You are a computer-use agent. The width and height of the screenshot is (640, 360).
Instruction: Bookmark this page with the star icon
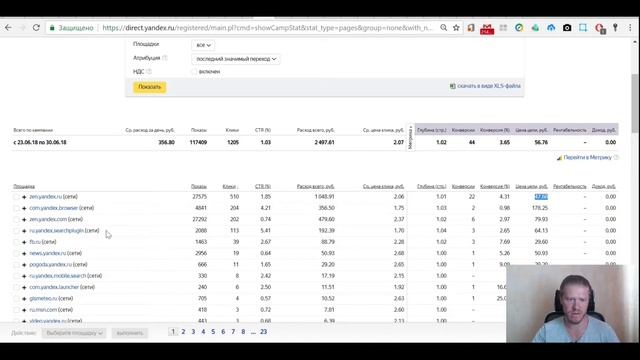click(456, 28)
